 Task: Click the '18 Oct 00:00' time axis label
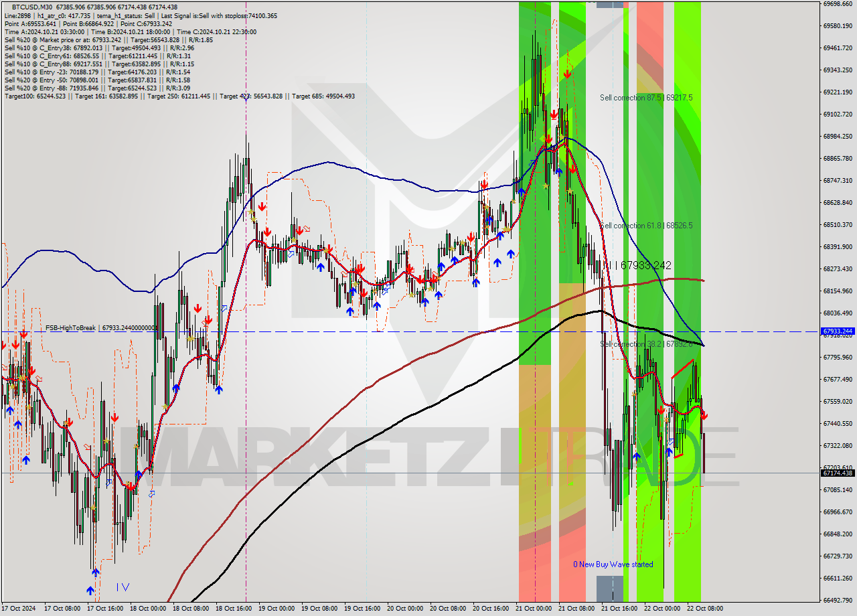(x=147, y=609)
